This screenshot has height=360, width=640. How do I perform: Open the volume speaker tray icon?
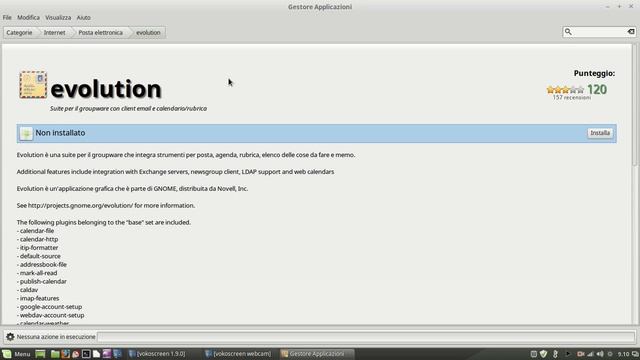(x=600, y=354)
